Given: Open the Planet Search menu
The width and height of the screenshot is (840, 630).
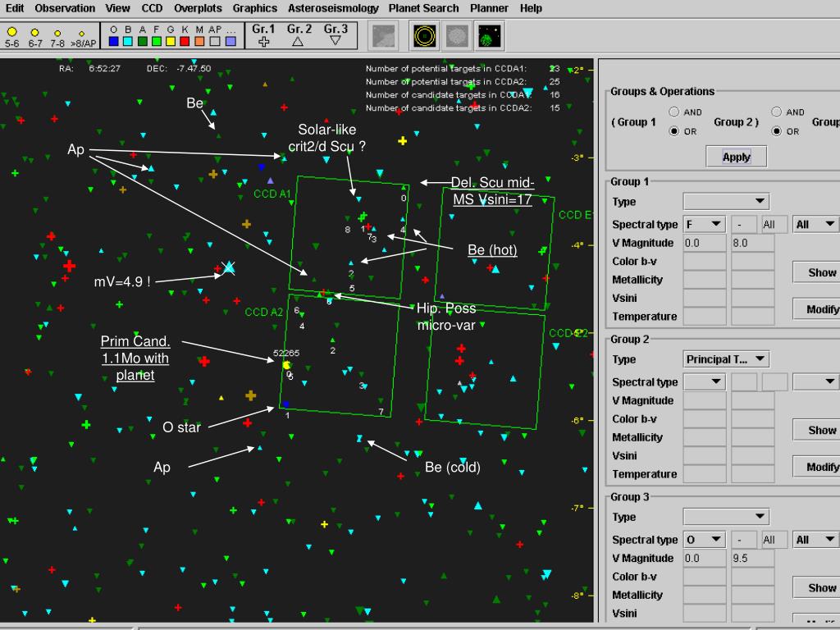Looking at the screenshot, I should point(424,8).
